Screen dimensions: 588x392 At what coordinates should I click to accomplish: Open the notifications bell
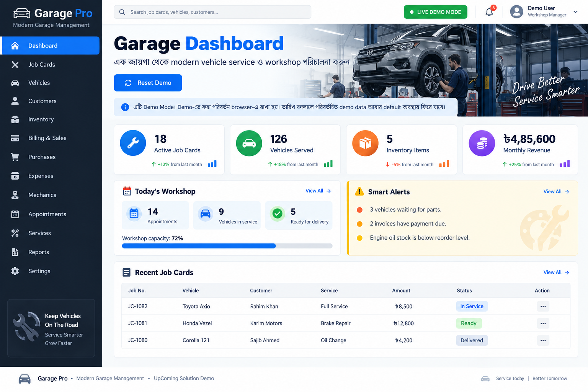(x=489, y=12)
